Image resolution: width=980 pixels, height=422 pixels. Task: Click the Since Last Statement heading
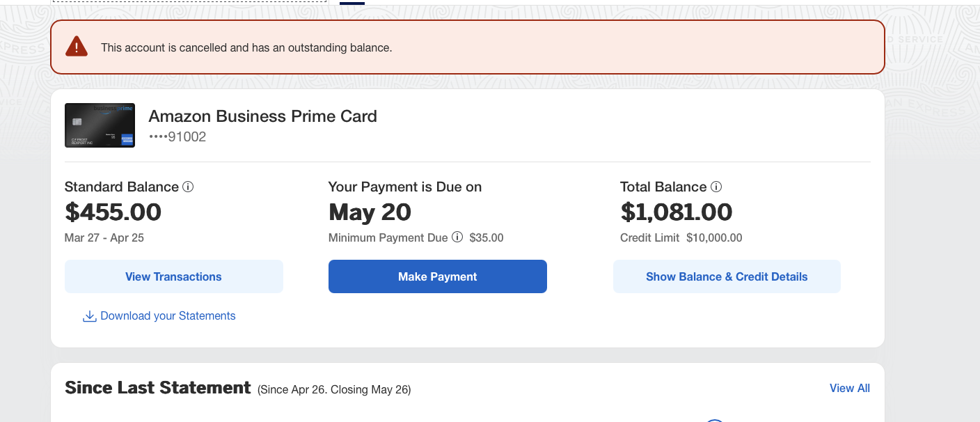(x=157, y=388)
